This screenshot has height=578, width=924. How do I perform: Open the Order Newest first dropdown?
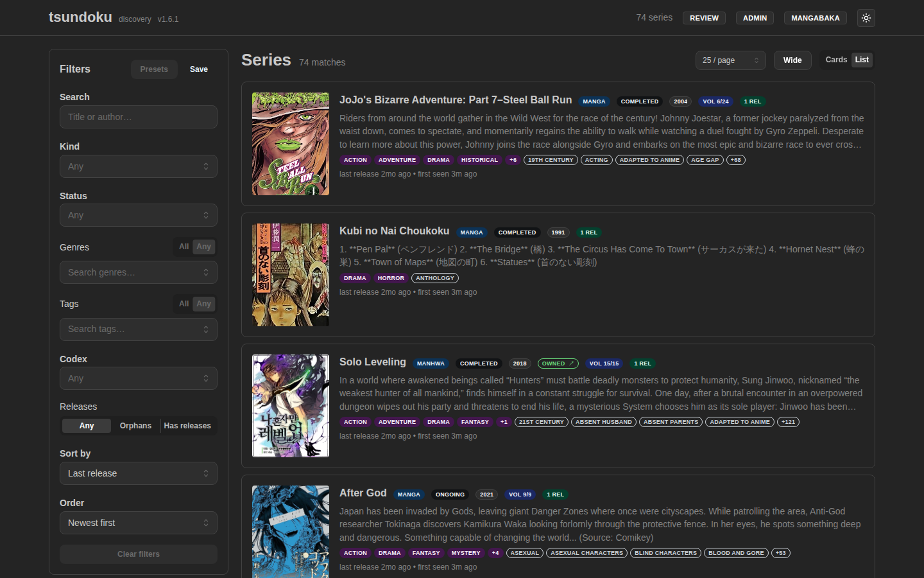pyautogui.click(x=139, y=523)
